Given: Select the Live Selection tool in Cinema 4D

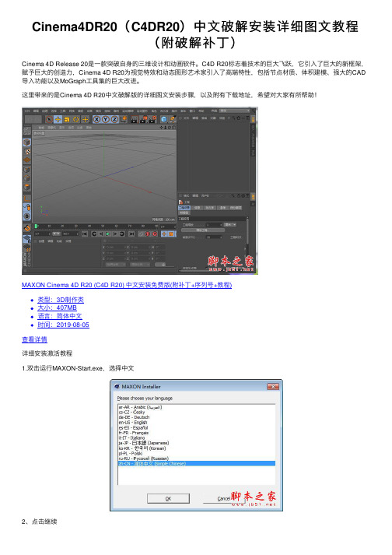Looking at the screenshot, I should (x=49, y=119).
